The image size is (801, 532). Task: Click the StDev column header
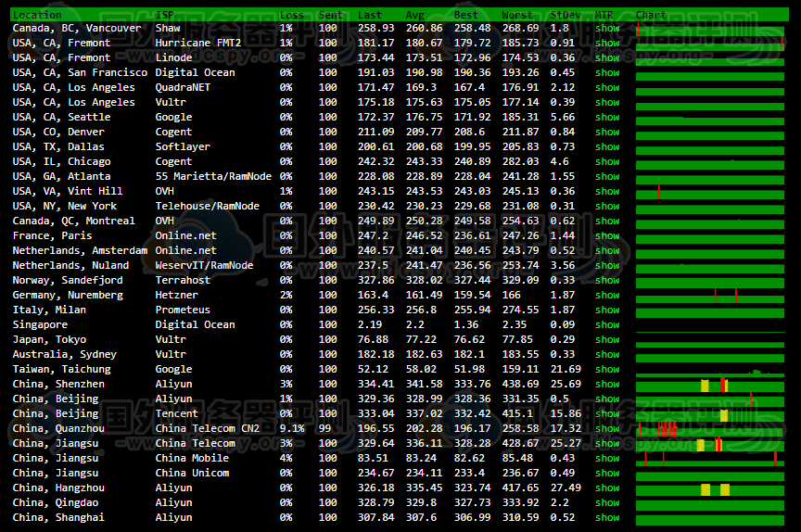coord(566,15)
